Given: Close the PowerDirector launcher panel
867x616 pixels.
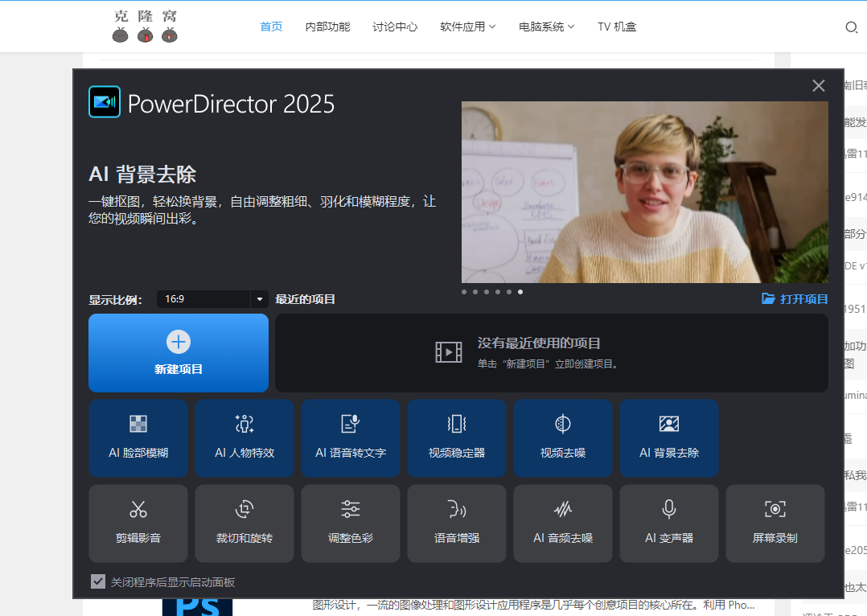Looking at the screenshot, I should click(819, 85).
